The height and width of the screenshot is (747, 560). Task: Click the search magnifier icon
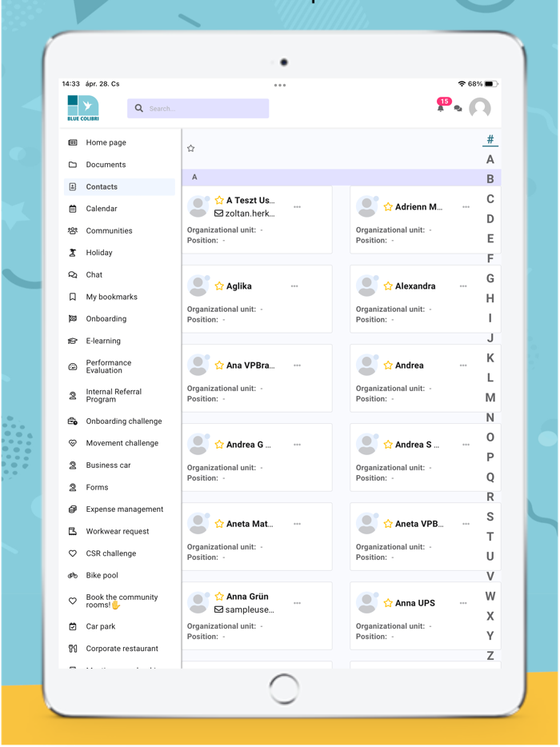[x=138, y=109]
